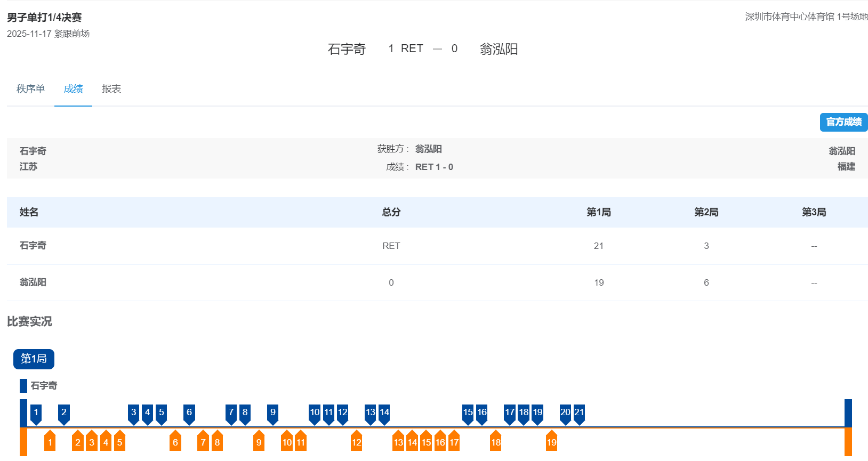The image size is (868, 461).
Task: Select the 成绩 tab
Action: click(x=73, y=89)
